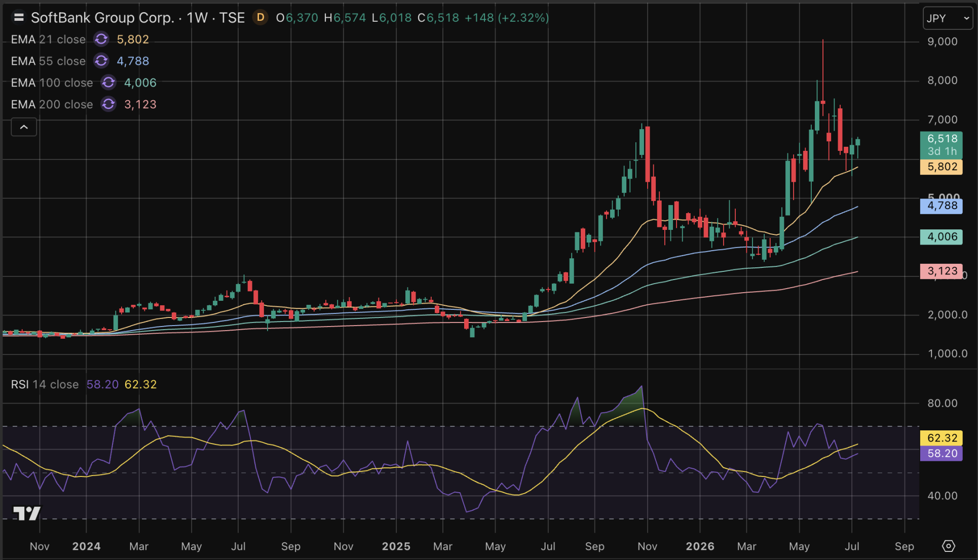Collapse the indicator legend with the chevron

pyautogui.click(x=24, y=127)
